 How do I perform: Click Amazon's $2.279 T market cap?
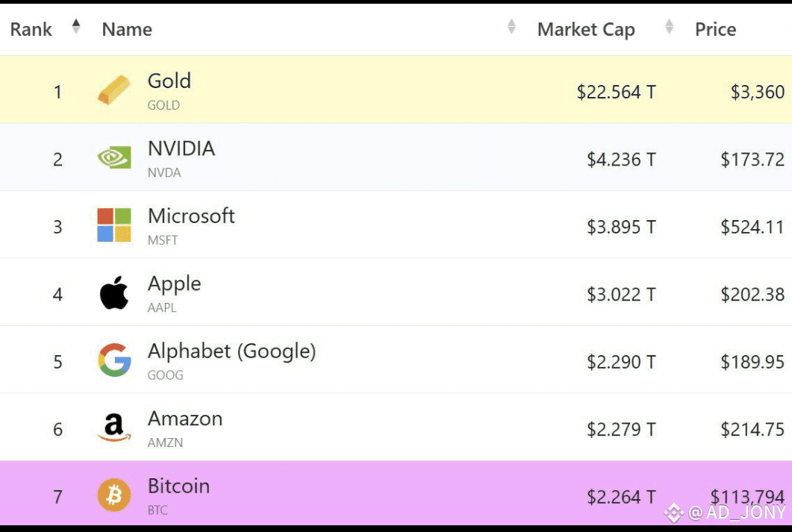621,430
